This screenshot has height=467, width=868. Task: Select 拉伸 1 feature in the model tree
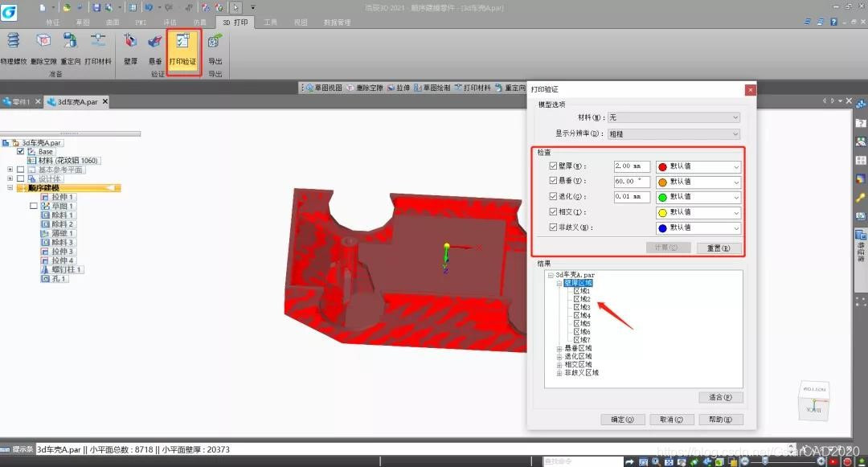[58, 197]
